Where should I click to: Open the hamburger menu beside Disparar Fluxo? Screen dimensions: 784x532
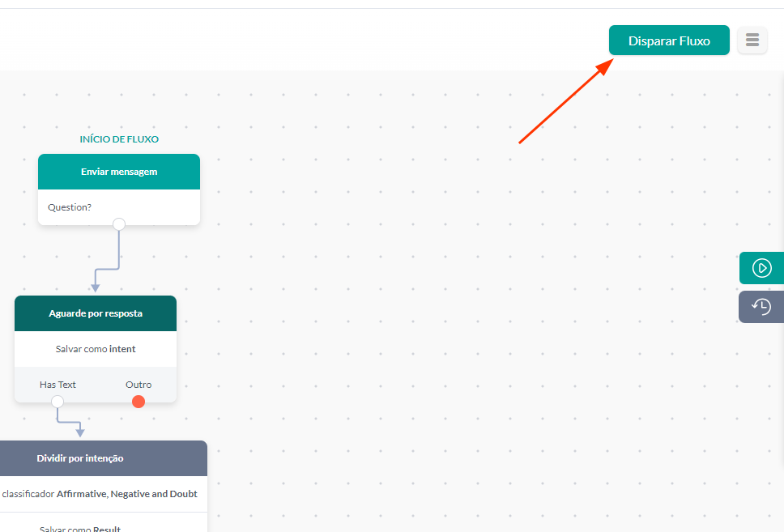(752, 40)
